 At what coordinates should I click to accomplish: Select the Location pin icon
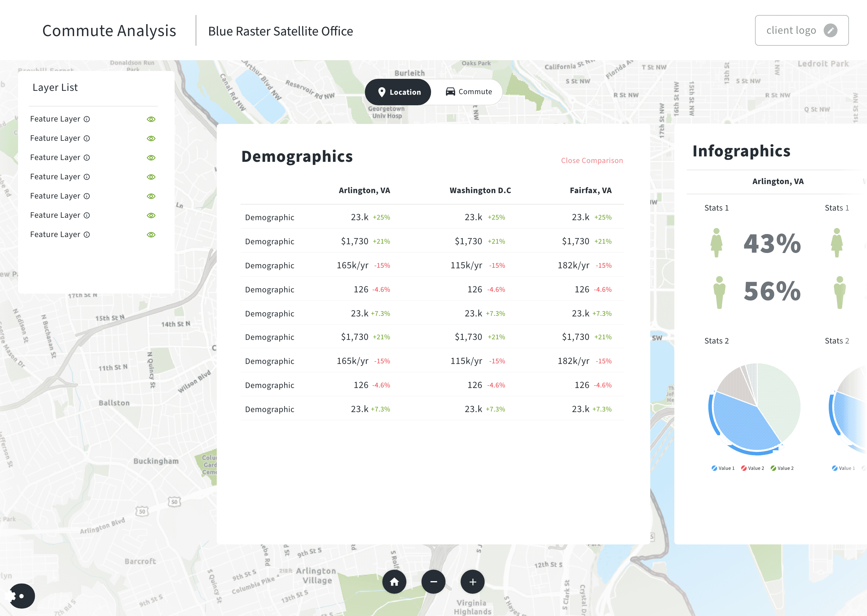click(x=383, y=92)
